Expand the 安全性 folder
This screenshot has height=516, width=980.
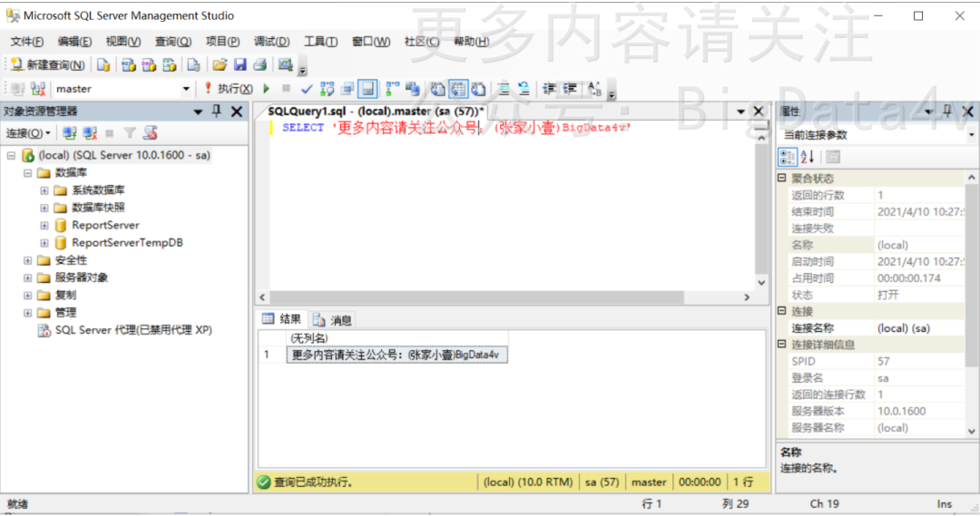27,260
